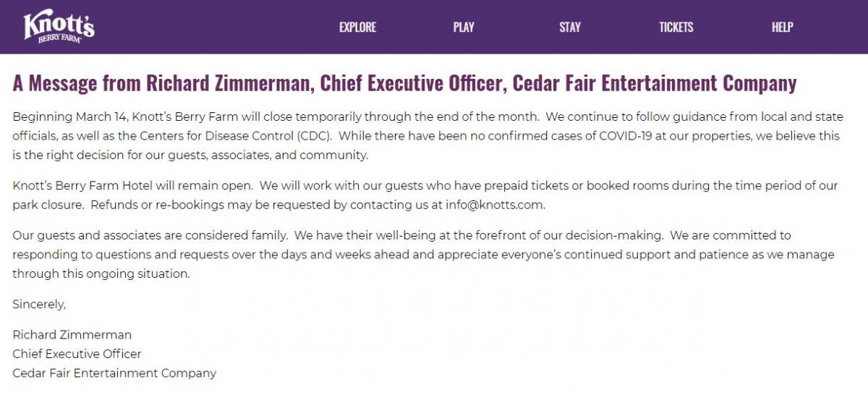Go to the TICKETS section
This screenshot has height=395, width=868.
[x=676, y=27]
